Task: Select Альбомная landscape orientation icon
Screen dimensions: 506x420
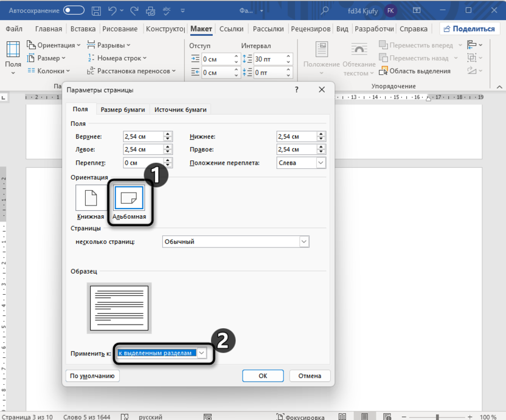Action: [129, 198]
